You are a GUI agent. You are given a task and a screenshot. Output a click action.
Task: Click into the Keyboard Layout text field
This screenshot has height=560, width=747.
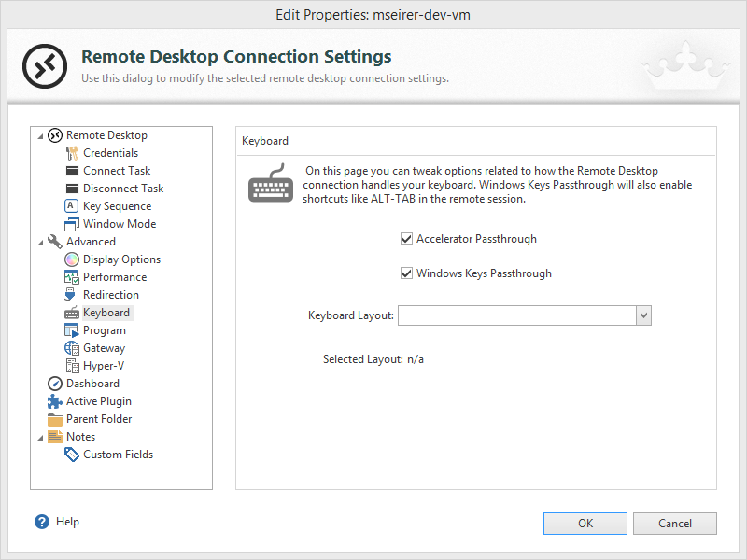coord(517,315)
